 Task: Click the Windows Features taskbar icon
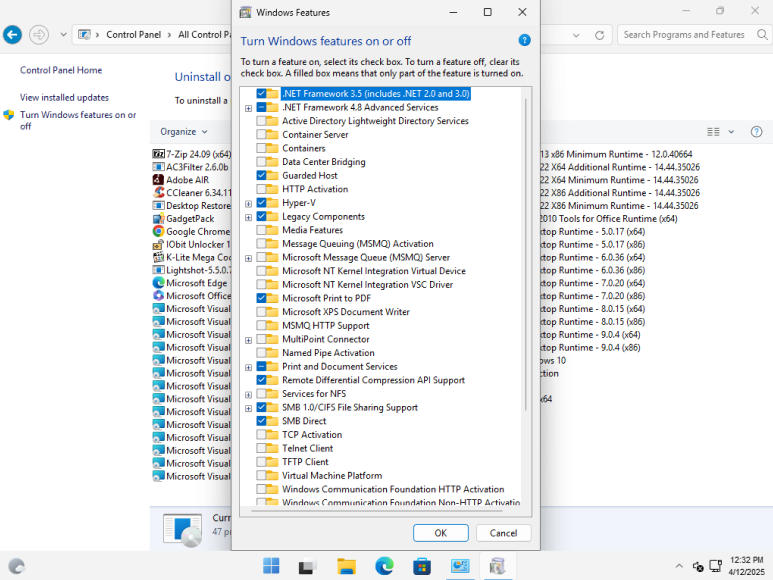coord(497,566)
